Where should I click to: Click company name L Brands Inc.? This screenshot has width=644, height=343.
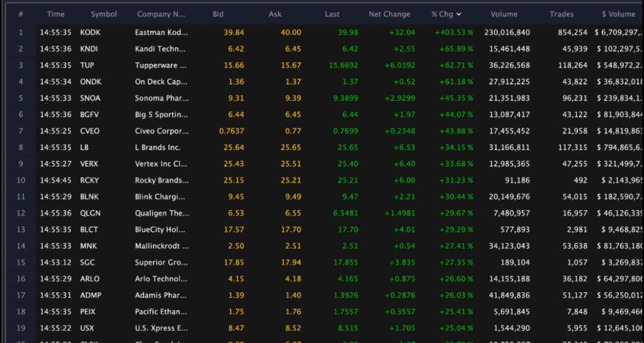(157, 147)
